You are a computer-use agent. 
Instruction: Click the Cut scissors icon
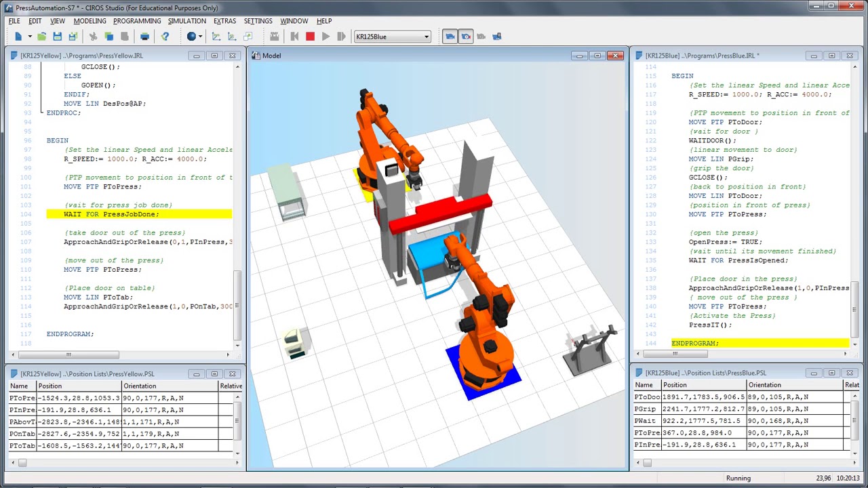pyautogui.click(x=93, y=37)
